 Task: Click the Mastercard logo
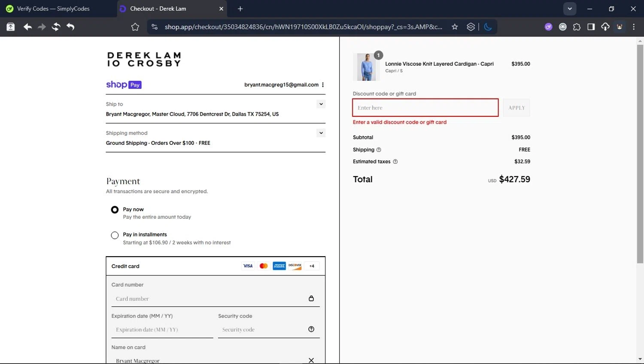click(264, 266)
